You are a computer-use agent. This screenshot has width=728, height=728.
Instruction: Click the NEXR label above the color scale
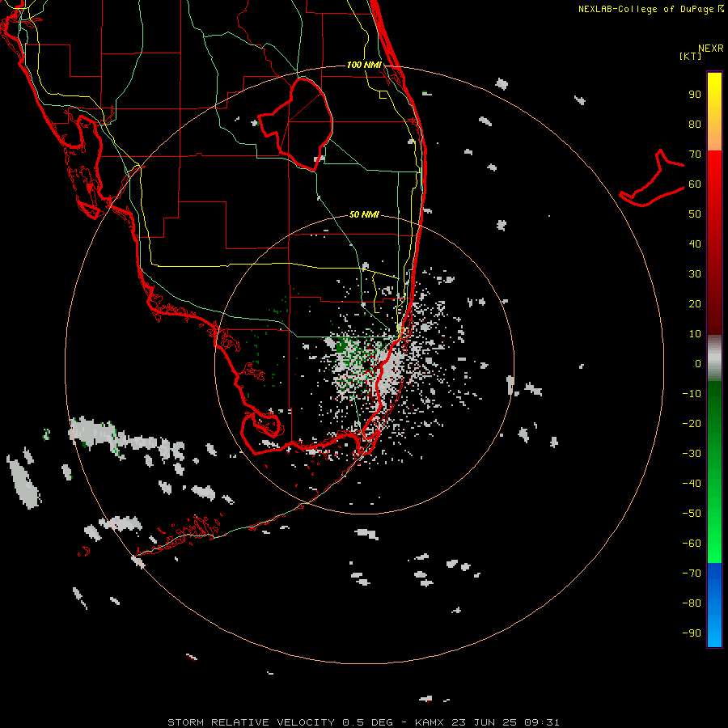pos(711,49)
